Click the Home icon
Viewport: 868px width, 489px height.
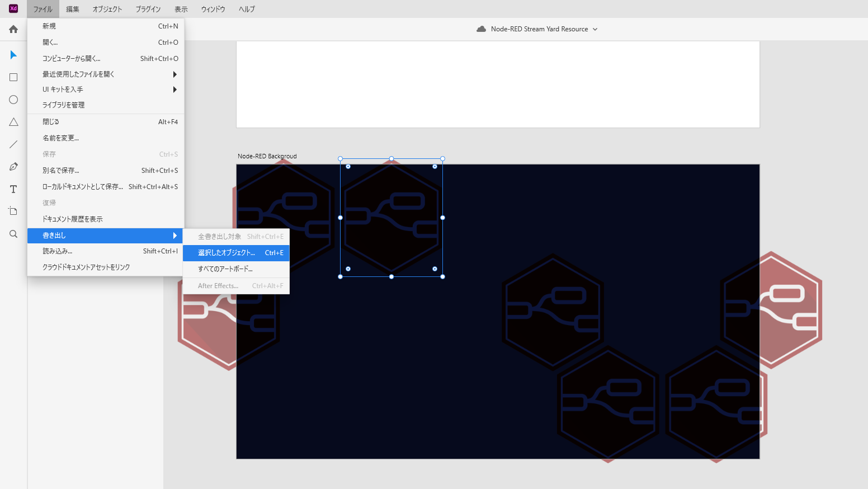coord(13,29)
